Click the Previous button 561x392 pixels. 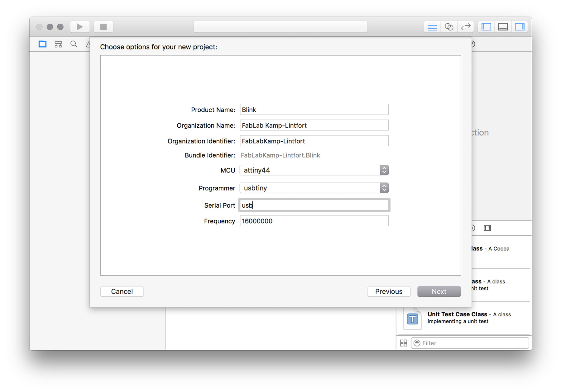389,291
